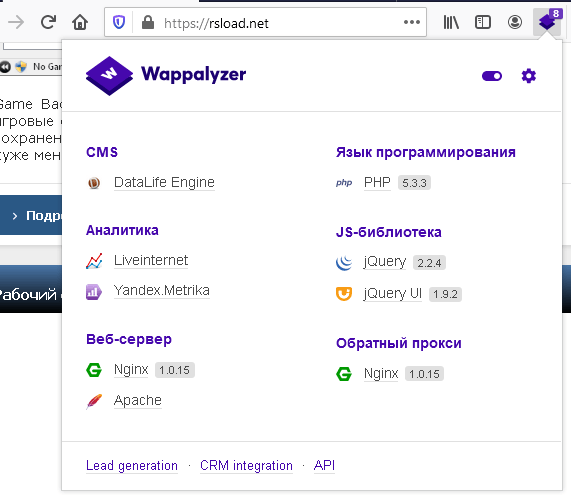Open the Веб-сервер category heading
The image size is (571, 498).
coord(129,339)
